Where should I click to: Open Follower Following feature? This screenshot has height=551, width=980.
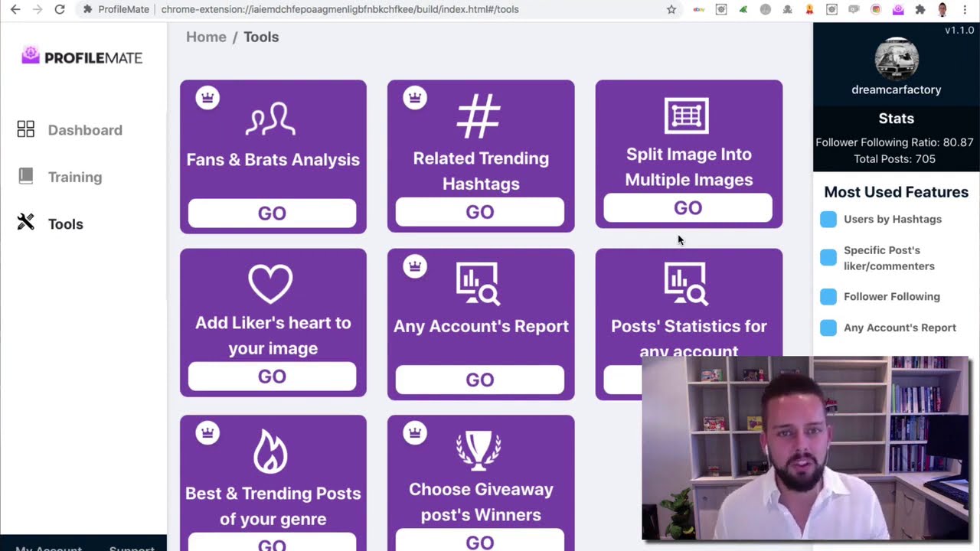(892, 296)
